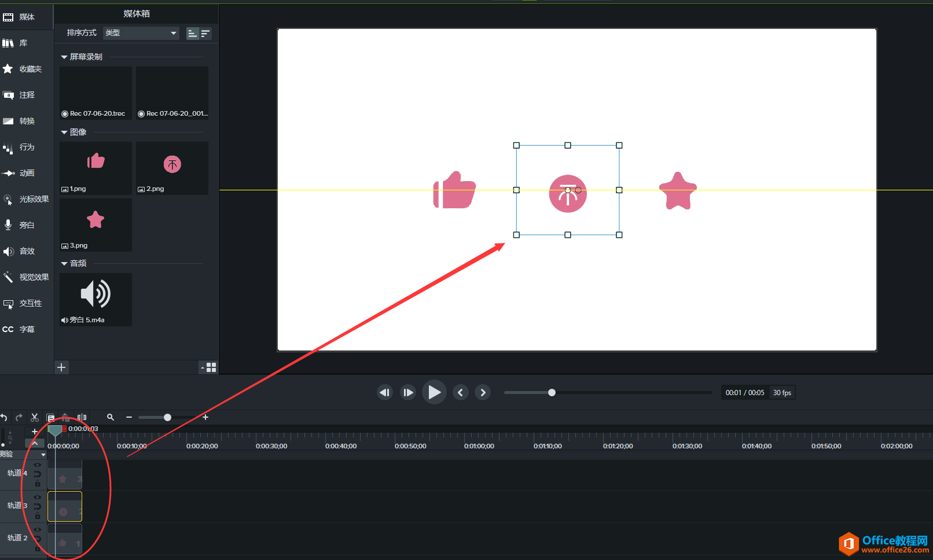933x560 pixels.
Task: Click top-right resize handle of selection
Action: [619, 146]
